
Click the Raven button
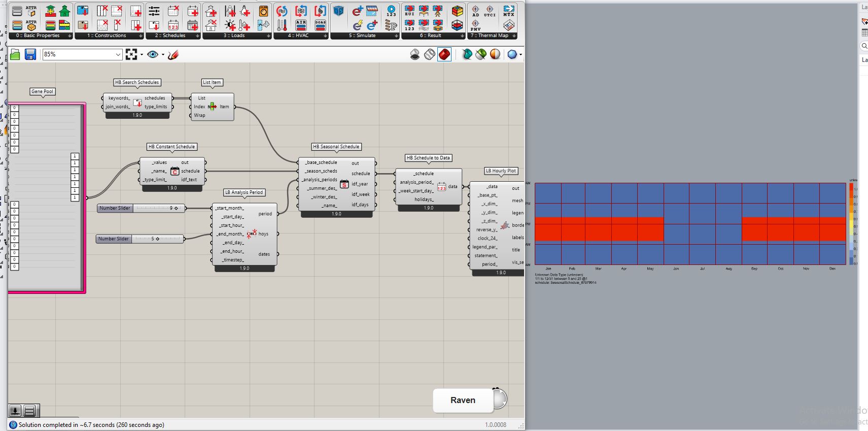[x=463, y=400]
